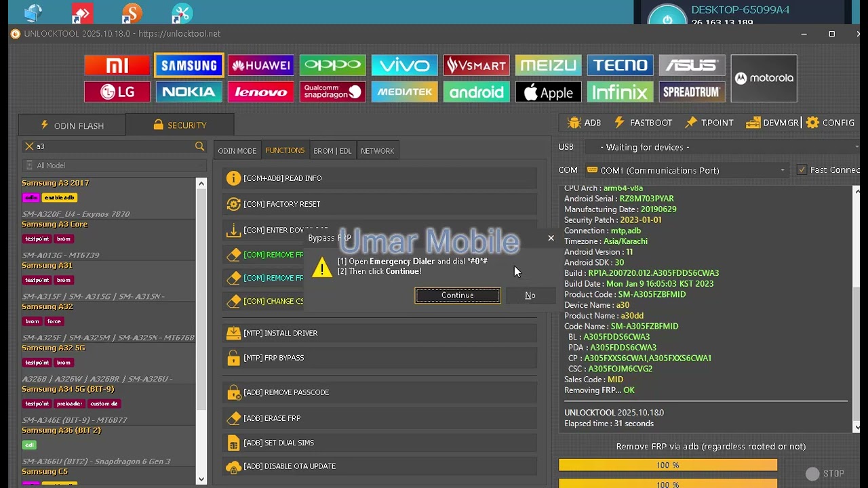The image size is (868, 488).
Task: Select Samsung A34 5G (BIT-9) model
Action: [x=68, y=389]
